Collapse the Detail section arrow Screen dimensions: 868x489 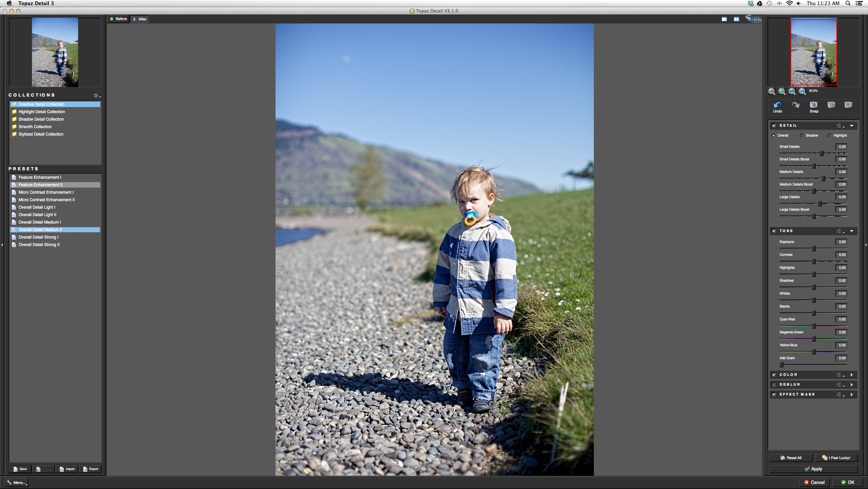point(852,126)
